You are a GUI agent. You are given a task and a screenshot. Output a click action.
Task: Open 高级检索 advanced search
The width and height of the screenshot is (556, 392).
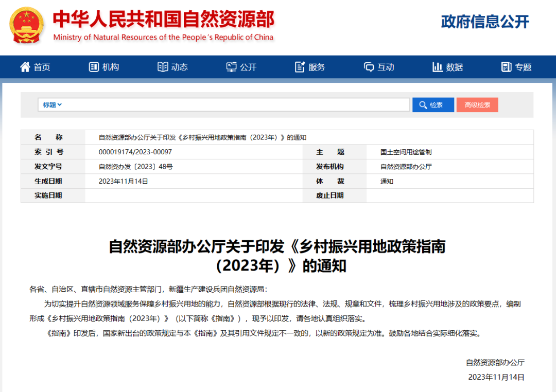[x=477, y=104]
